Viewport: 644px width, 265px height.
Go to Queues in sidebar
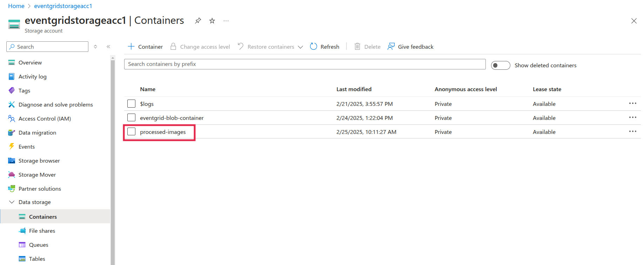coord(39,245)
